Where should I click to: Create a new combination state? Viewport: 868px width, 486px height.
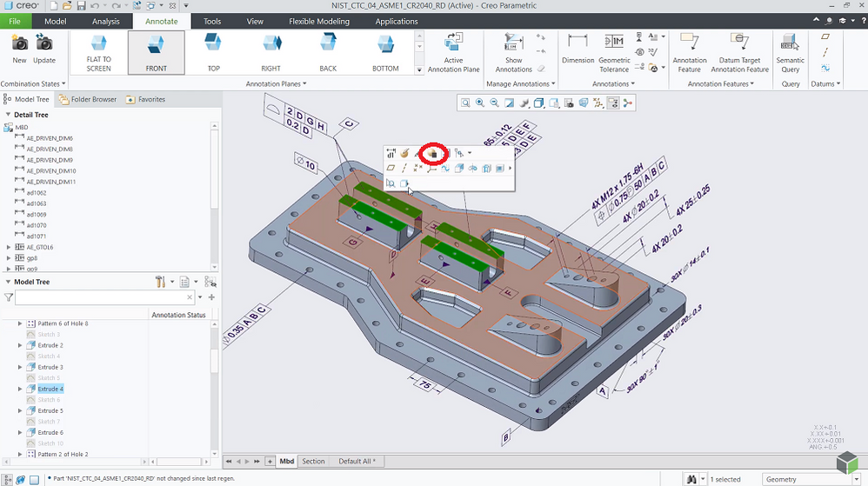(x=19, y=49)
